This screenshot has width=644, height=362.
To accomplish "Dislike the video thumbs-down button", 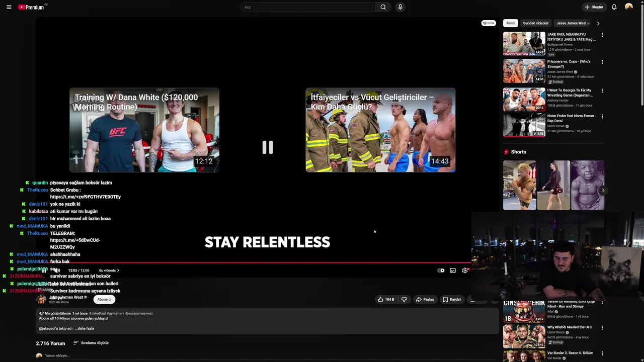I will coord(404,299).
